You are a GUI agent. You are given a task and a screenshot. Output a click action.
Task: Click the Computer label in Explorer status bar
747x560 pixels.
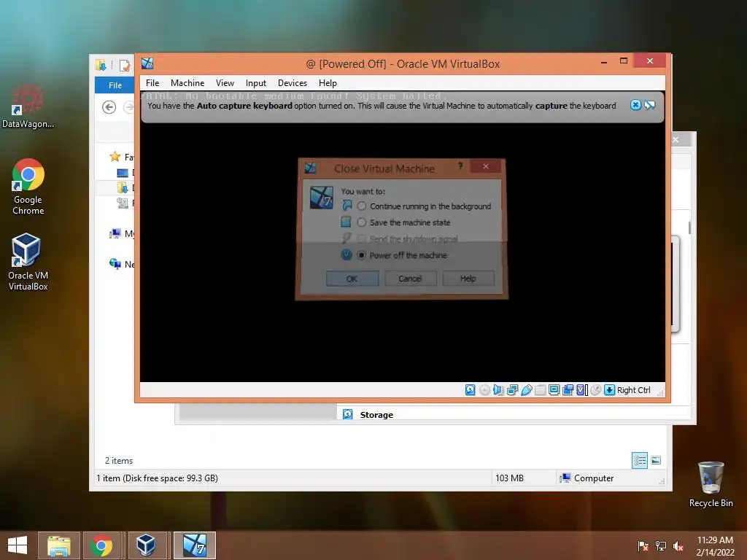594,478
